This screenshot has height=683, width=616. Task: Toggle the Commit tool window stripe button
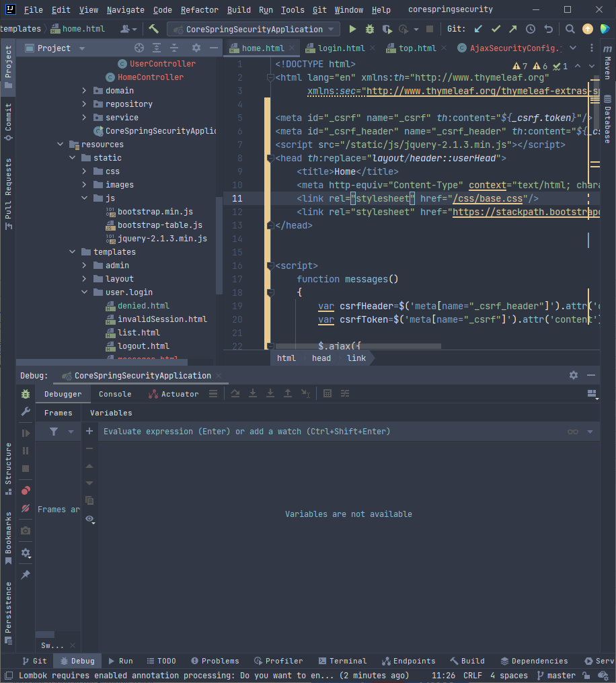pyautogui.click(x=8, y=122)
